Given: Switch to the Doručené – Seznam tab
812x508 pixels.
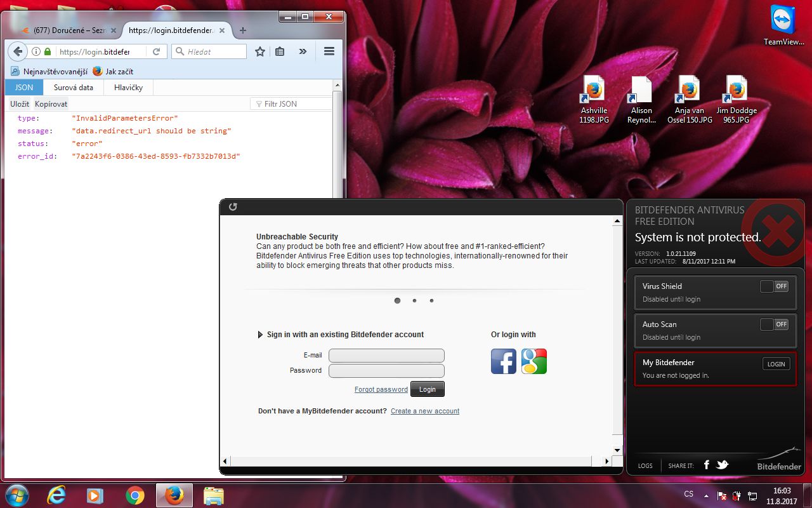Looking at the screenshot, I should pos(69,30).
